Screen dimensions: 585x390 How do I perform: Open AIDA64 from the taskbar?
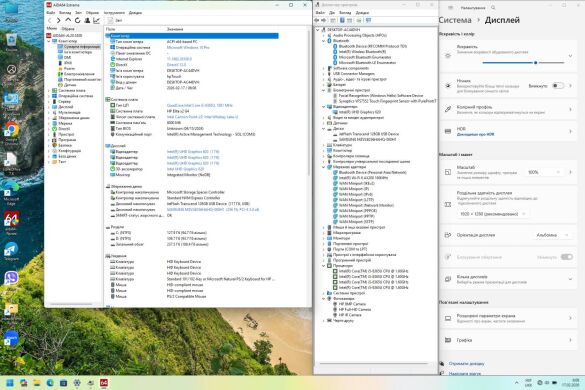(104, 383)
